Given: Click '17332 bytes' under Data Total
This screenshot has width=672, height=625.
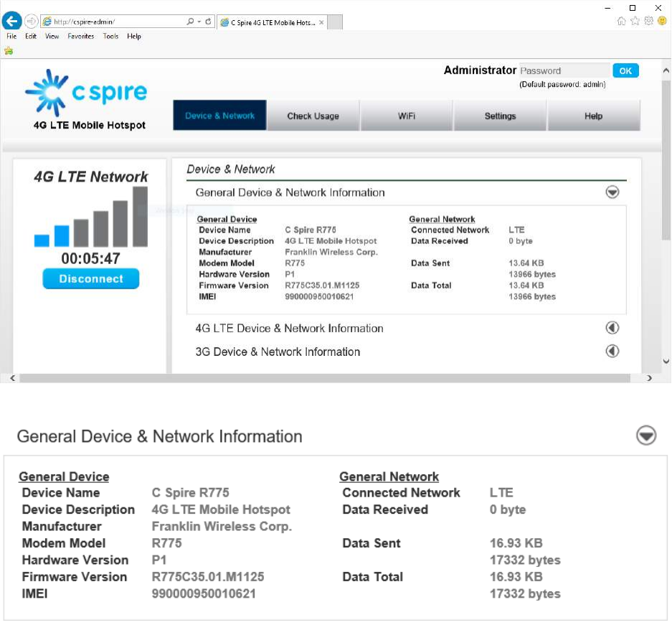Looking at the screenshot, I should coord(525,593).
